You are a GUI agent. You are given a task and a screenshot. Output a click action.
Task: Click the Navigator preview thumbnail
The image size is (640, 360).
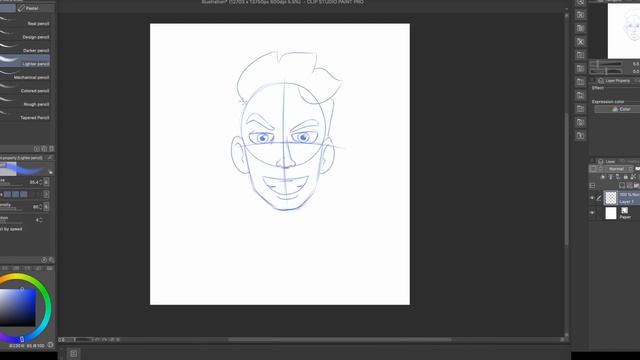[x=624, y=31]
